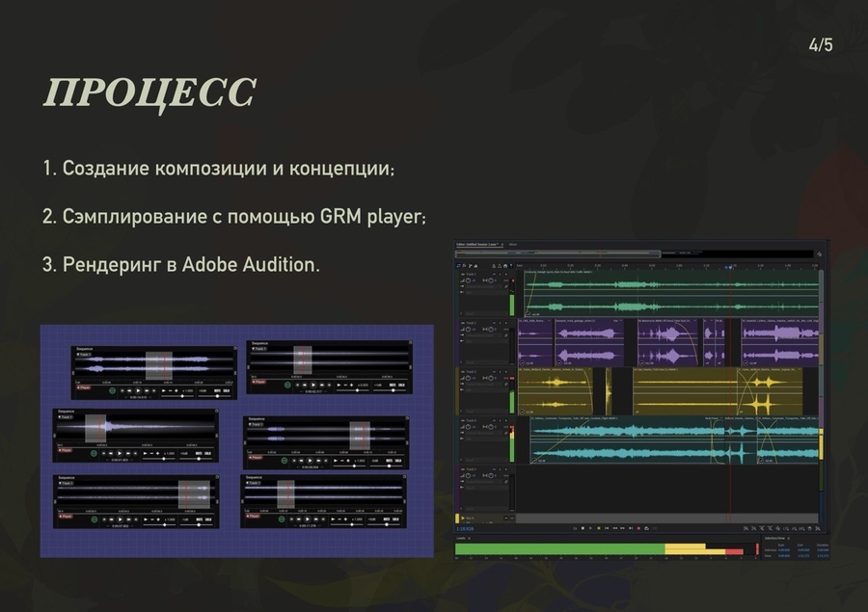Play the middle-right GRM Sequence player
Viewport: 868px width, 612px height.
tap(310, 461)
